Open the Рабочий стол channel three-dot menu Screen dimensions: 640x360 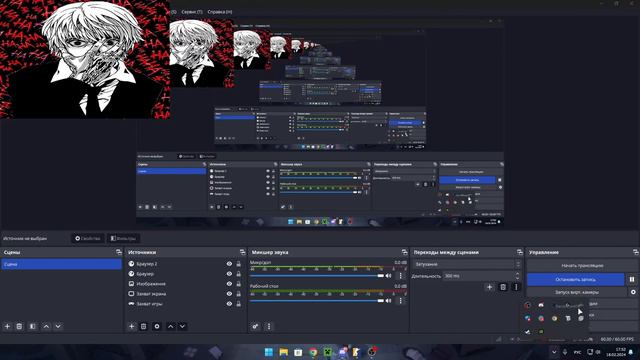point(400,301)
